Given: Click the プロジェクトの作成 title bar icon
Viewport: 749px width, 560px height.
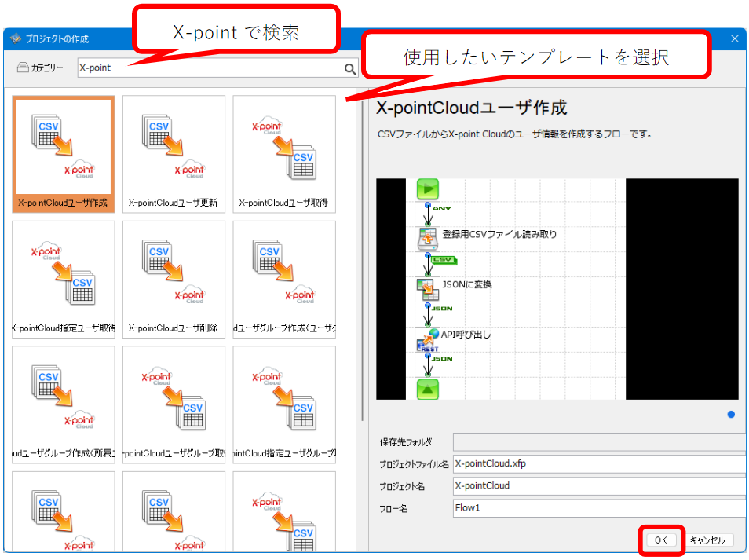Looking at the screenshot, I should [16, 38].
